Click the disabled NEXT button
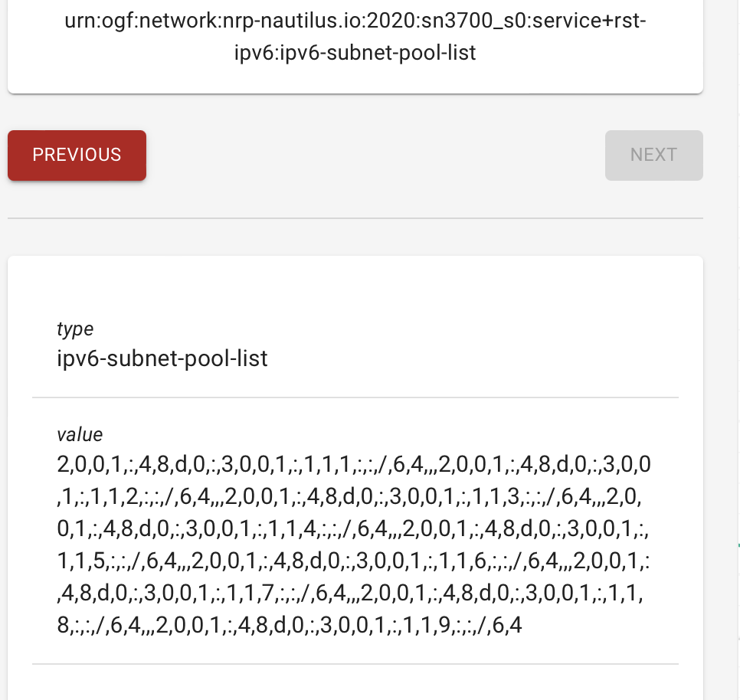Viewport: 740px width, 700px height. point(653,155)
